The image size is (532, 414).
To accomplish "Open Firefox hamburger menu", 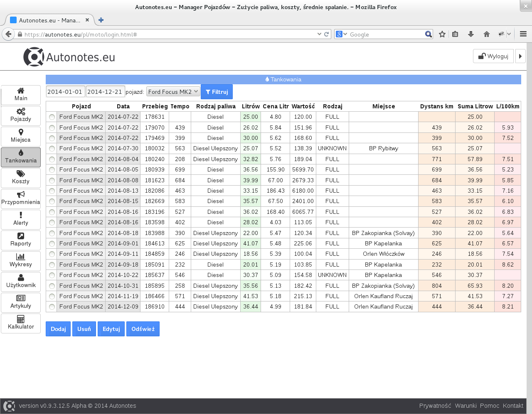I will click(523, 34).
